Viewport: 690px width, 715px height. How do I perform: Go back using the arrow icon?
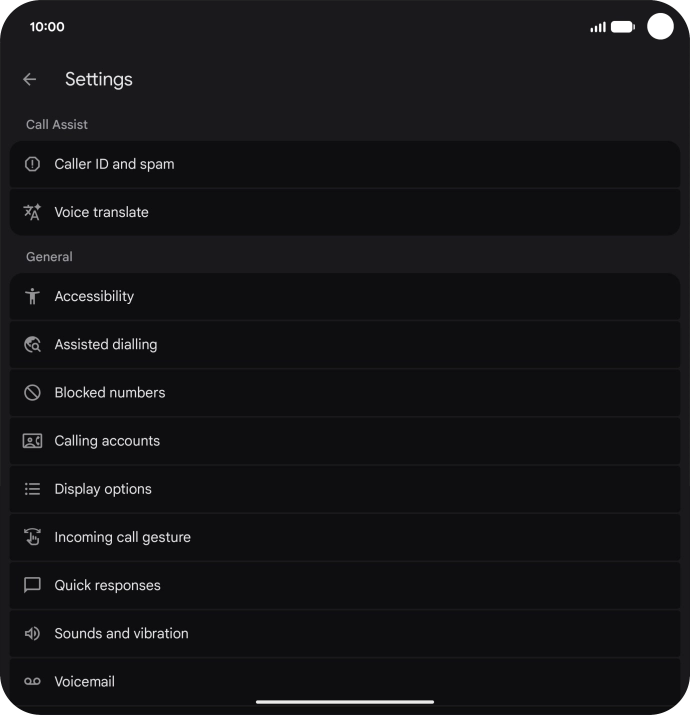coord(30,79)
